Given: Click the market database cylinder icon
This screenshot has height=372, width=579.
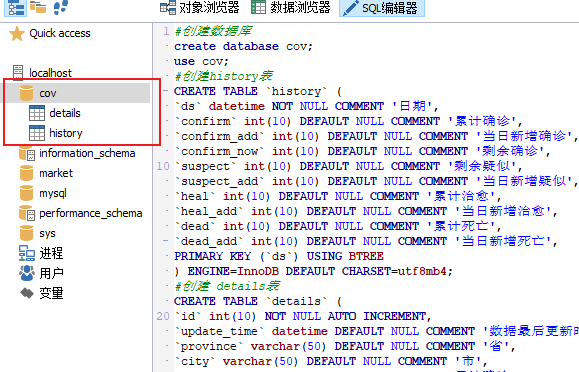Looking at the screenshot, I should [26, 173].
